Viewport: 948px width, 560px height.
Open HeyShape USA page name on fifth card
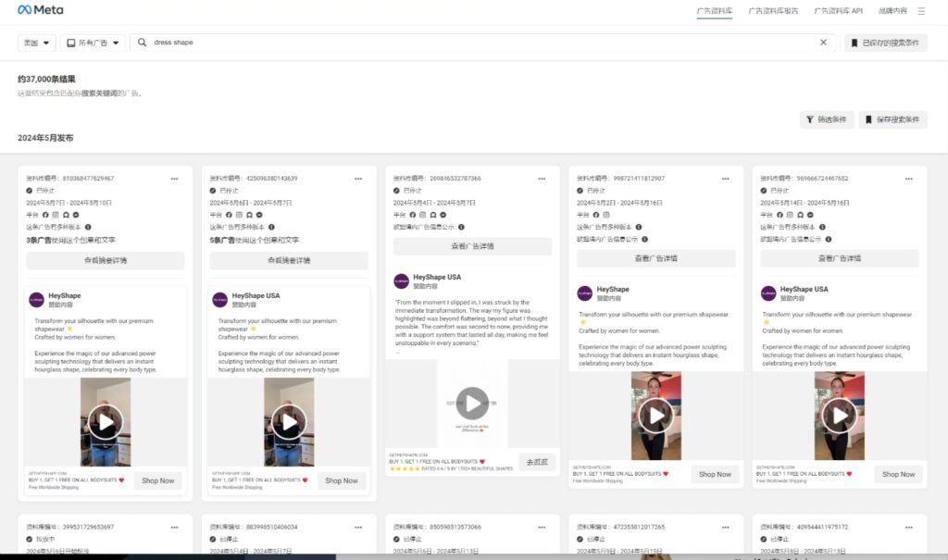pos(805,289)
